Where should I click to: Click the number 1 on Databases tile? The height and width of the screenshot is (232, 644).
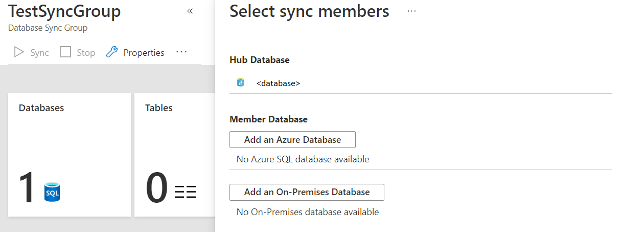point(27,188)
